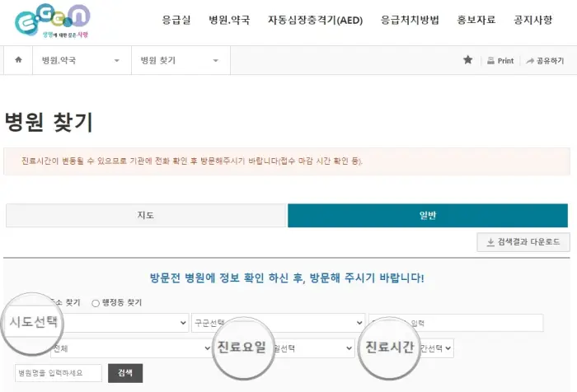The image size is (577, 392).
Task: Open the 홍보자료 menu
Action: [476, 20]
